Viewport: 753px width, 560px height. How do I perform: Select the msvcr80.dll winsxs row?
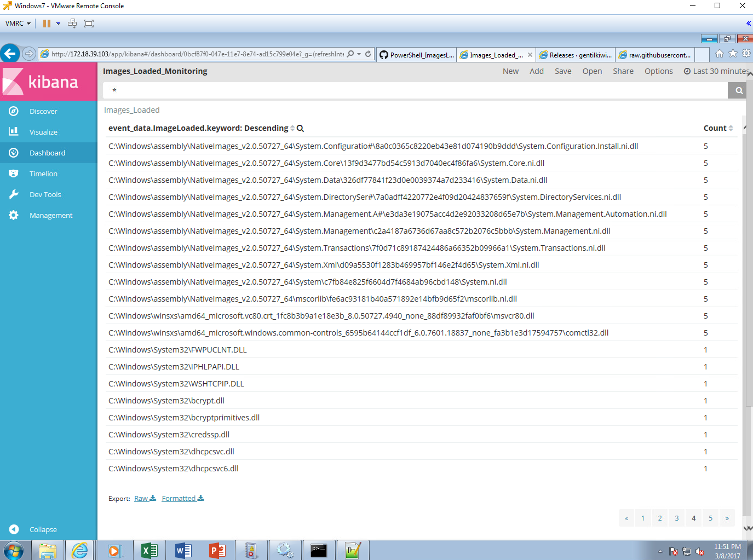[x=423, y=316]
